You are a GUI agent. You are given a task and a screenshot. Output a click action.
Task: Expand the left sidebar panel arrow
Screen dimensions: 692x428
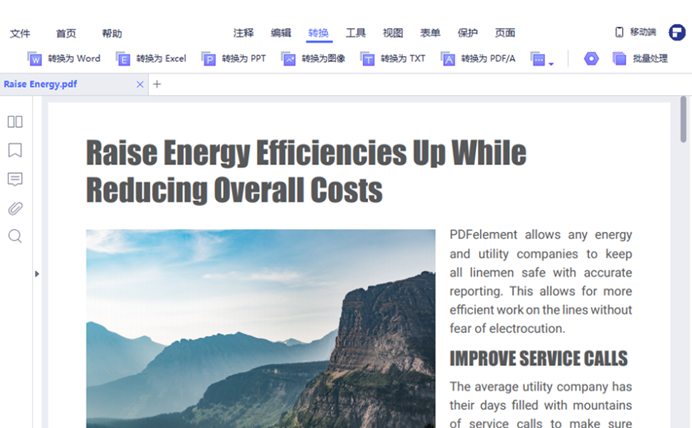click(37, 273)
